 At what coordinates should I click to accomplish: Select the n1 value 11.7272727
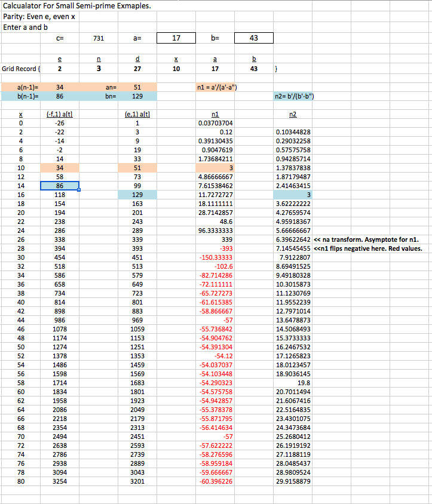(x=215, y=195)
